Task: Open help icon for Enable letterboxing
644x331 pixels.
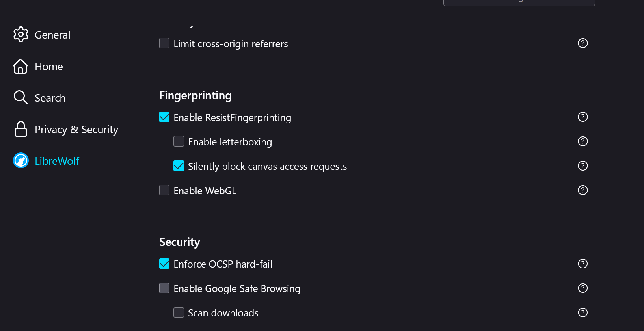Action: click(583, 141)
